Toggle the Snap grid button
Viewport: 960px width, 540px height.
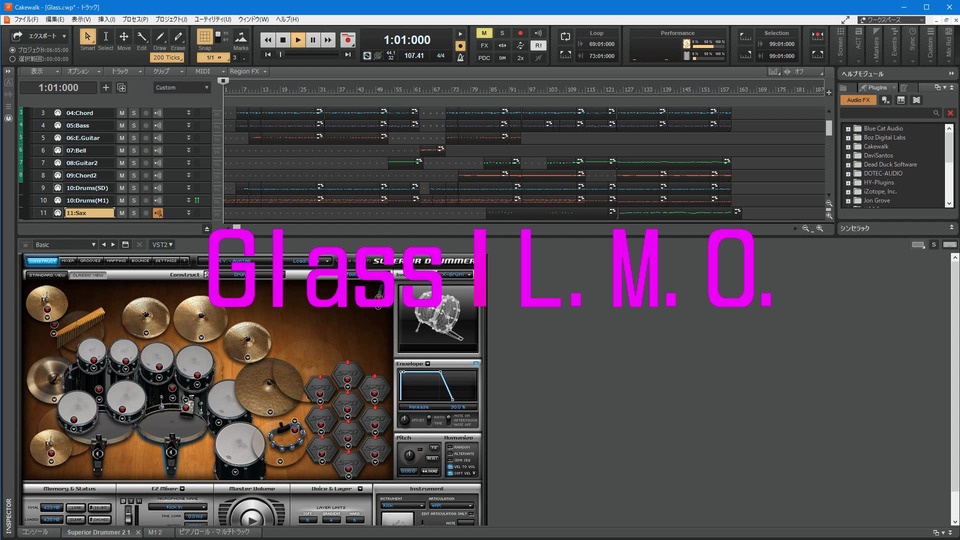click(204, 37)
